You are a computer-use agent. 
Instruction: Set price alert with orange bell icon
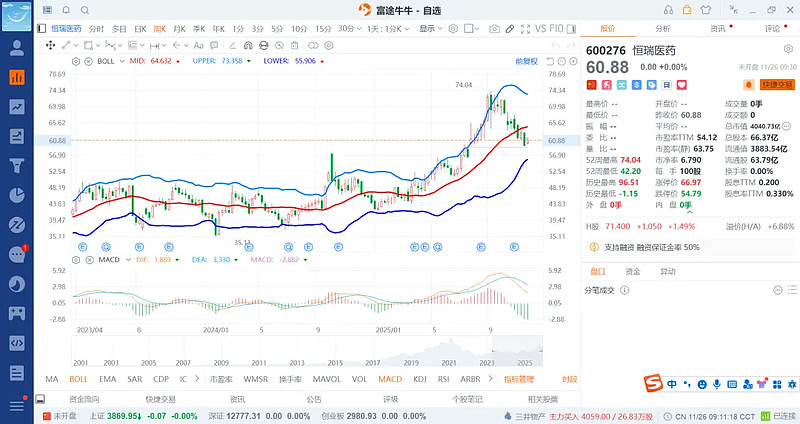[748, 85]
